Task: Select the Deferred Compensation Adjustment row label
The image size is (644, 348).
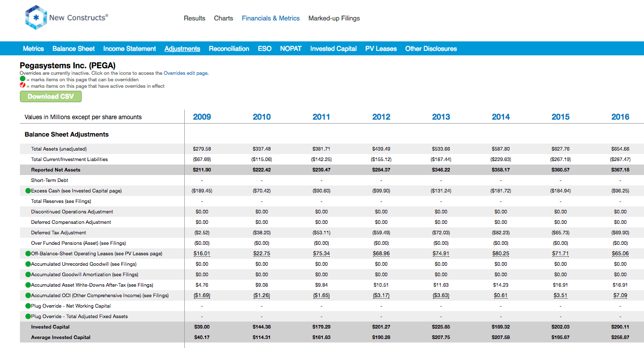Action: pyautogui.click(x=71, y=222)
